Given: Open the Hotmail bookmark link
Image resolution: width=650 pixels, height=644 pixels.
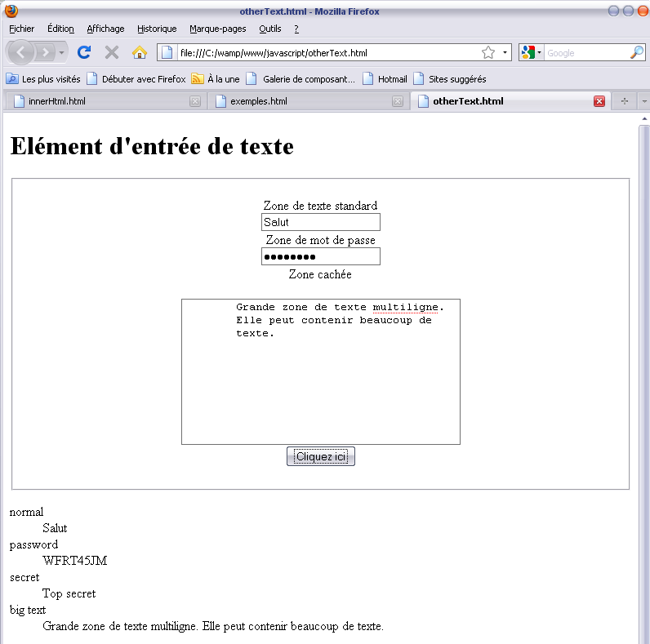Looking at the screenshot, I should click(385, 79).
